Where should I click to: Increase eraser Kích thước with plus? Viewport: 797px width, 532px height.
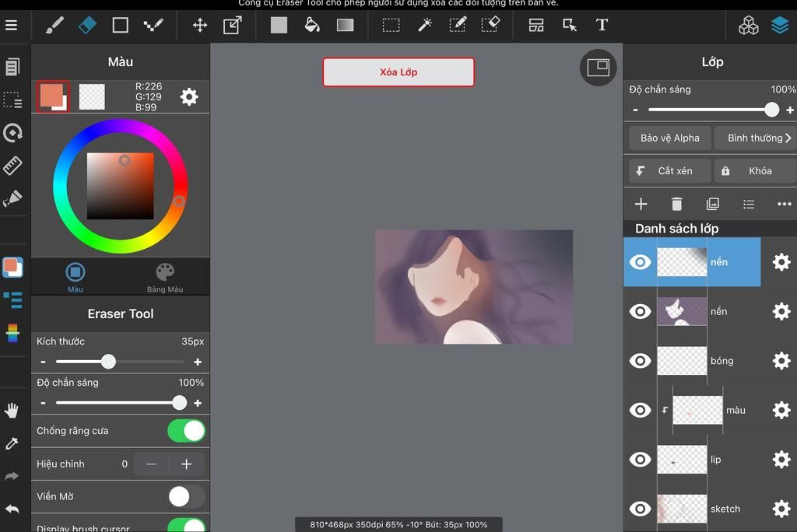tap(198, 362)
